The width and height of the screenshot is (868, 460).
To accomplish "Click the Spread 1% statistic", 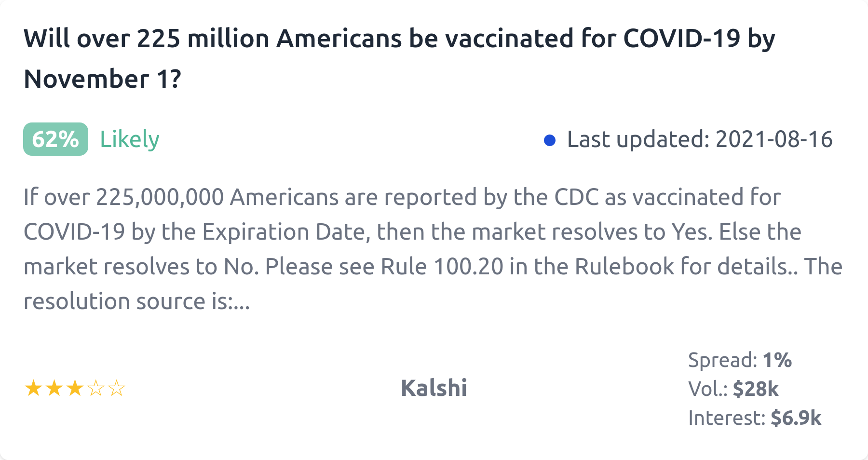I will [x=740, y=360].
